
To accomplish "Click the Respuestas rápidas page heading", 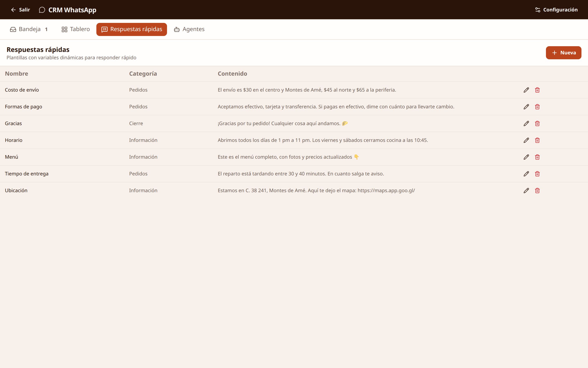I will tap(38, 50).
